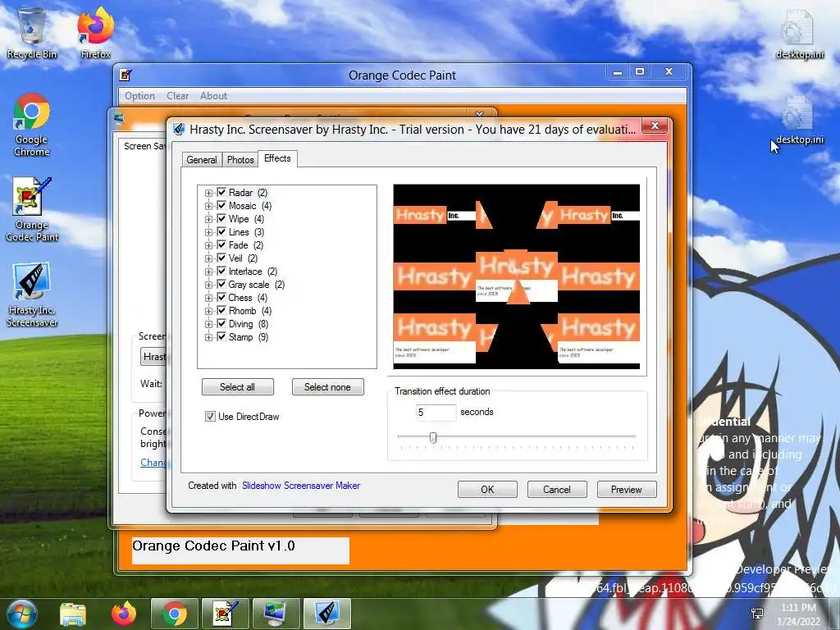Open the Firefox desktop shortcut

coord(96,32)
